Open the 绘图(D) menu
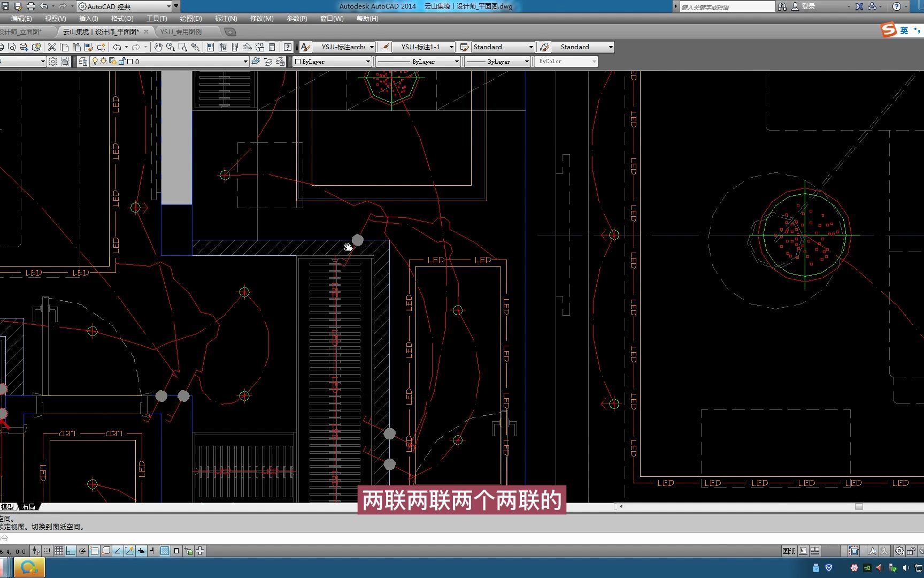The width and height of the screenshot is (924, 578). click(190, 19)
